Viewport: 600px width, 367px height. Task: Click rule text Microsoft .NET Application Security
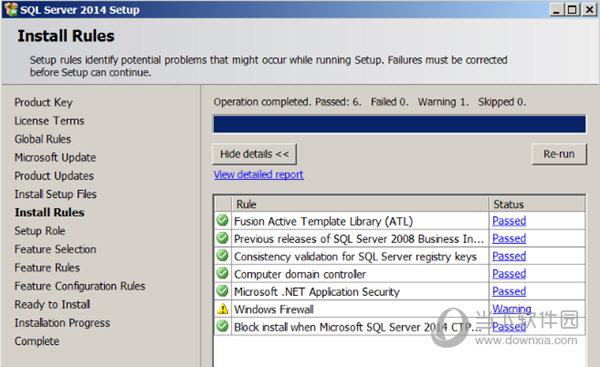click(317, 292)
